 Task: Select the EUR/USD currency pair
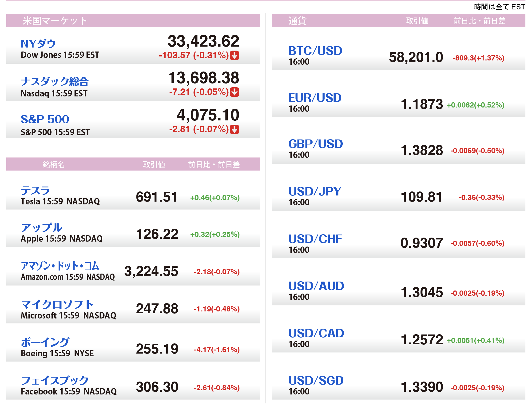click(x=314, y=98)
